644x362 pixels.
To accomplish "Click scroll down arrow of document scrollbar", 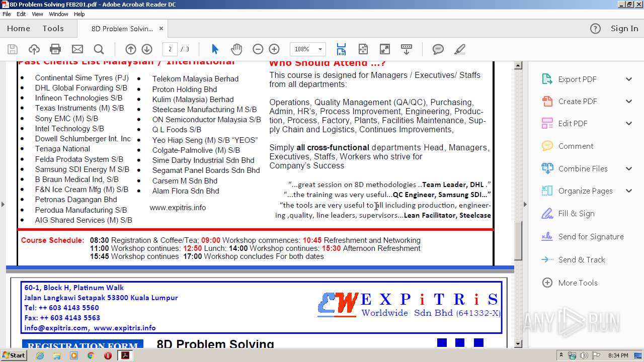I will tap(518, 344).
